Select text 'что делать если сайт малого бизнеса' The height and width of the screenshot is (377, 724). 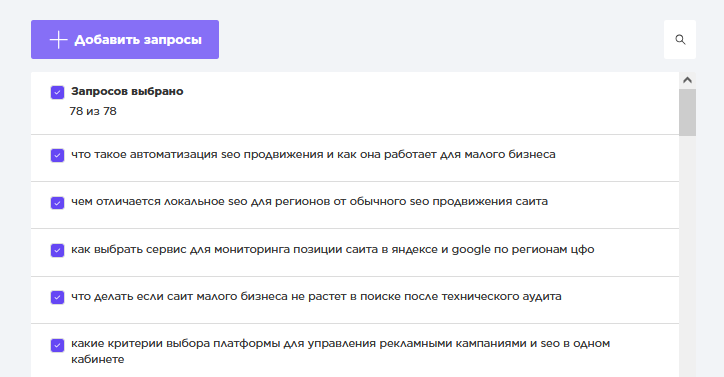(179, 297)
